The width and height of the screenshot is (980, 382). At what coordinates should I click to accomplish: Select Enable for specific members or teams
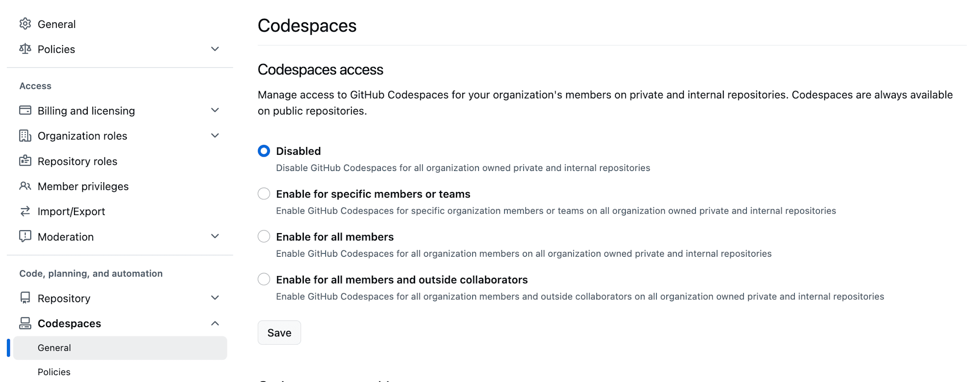pos(264,194)
